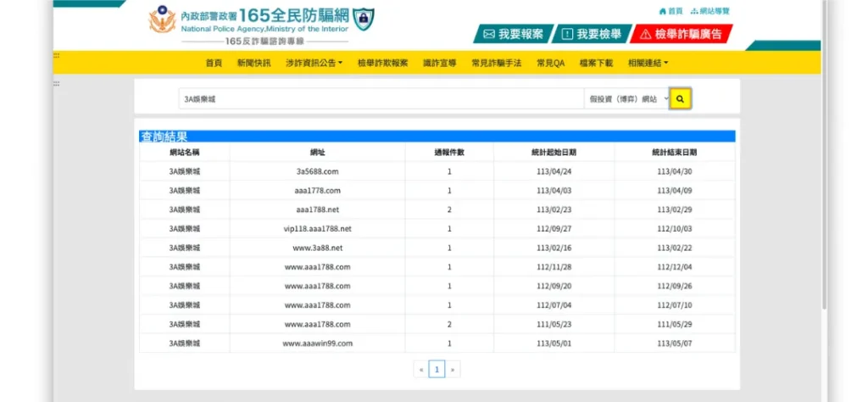Click the www.aaawin99.com URL cell
Screen dimensions: 868x402
317,343
